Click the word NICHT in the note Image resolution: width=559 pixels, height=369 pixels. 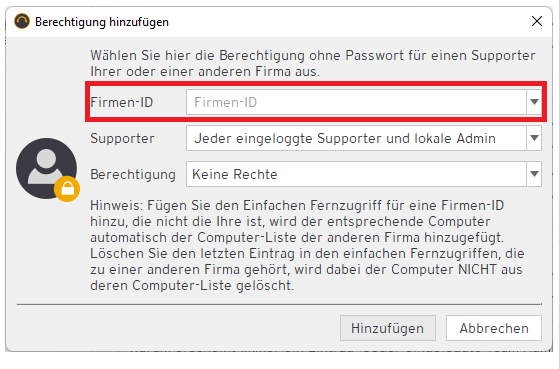point(477,270)
